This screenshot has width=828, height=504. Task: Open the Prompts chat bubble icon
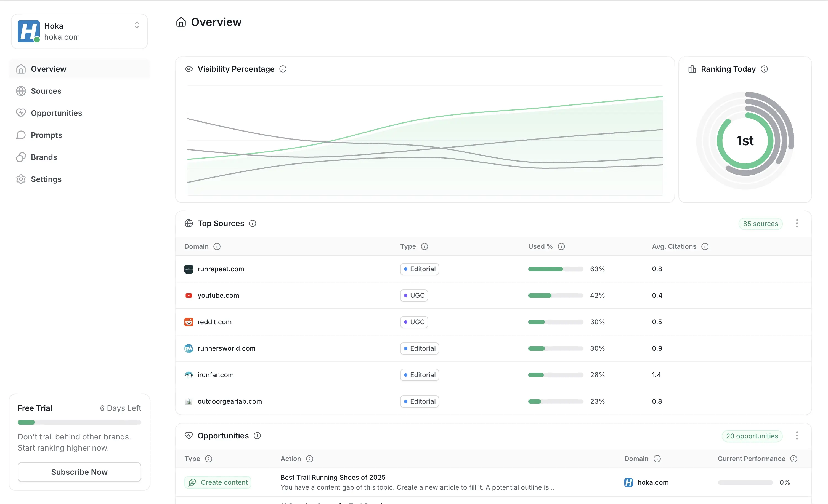(x=21, y=135)
